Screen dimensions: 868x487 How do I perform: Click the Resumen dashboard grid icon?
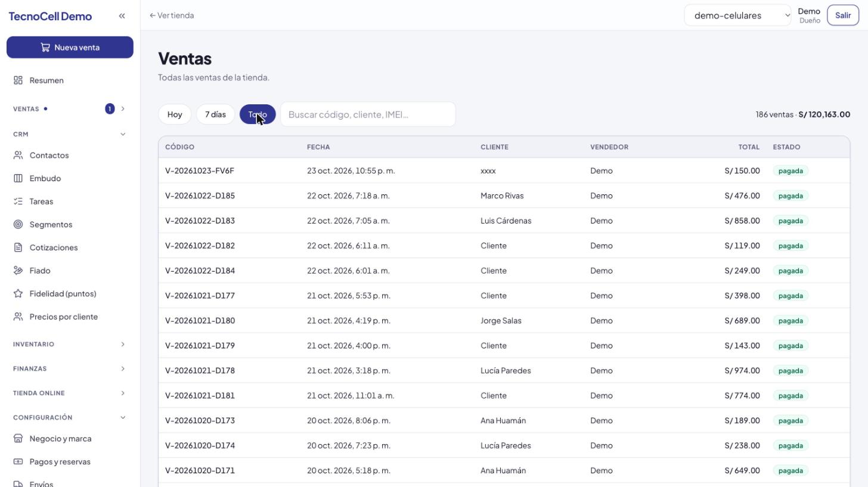(x=18, y=80)
